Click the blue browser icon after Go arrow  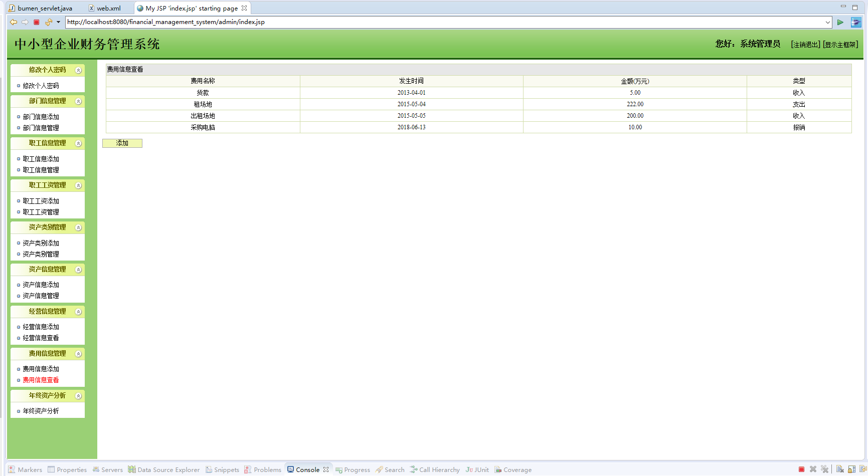tap(856, 22)
